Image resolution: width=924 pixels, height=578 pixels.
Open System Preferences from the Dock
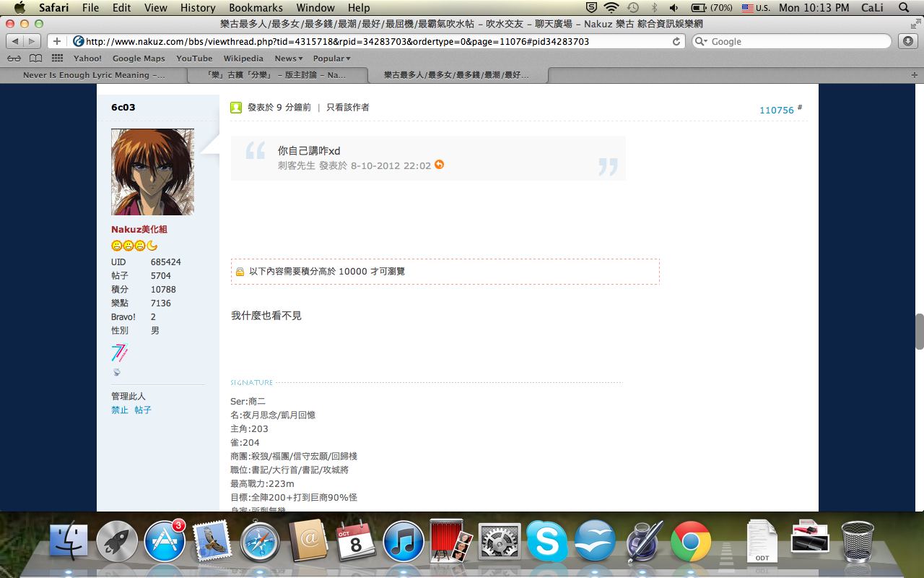[x=500, y=542]
